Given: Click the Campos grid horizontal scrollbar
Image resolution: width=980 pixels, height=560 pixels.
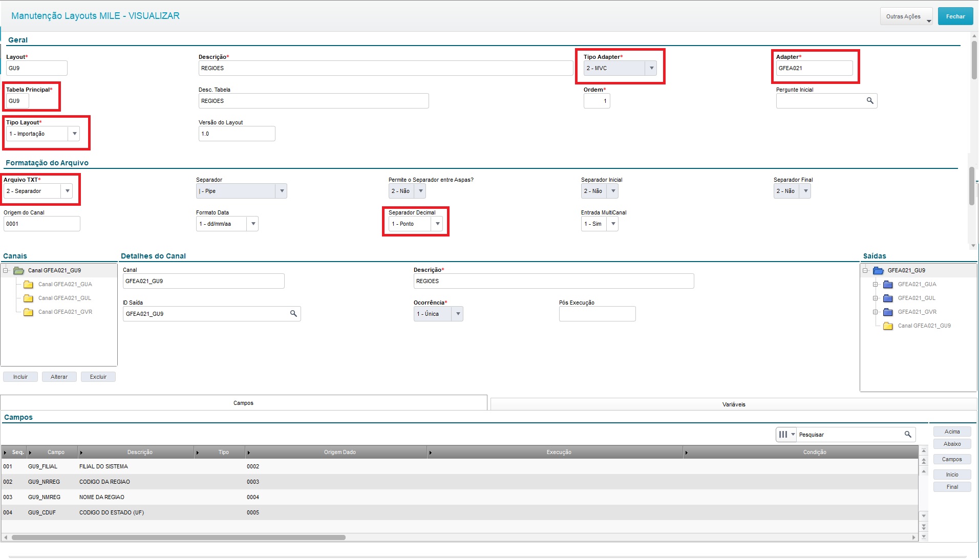Looking at the screenshot, I should click(x=179, y=537).
